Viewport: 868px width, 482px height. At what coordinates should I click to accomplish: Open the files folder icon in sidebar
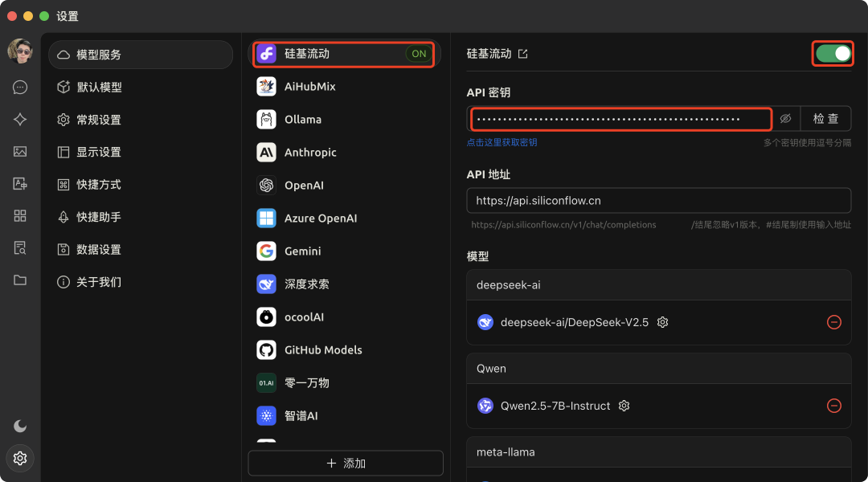coord(20,280)
